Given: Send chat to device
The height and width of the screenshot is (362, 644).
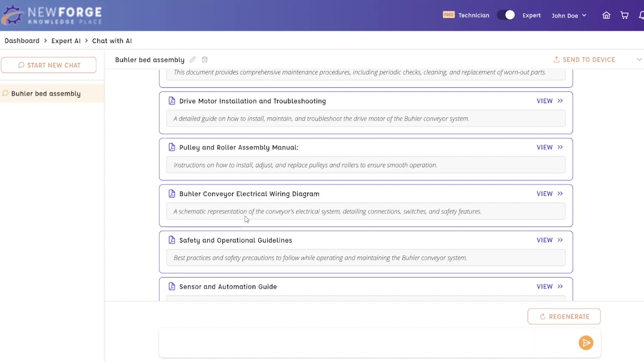Looking at the screenshot, I should [584, 60].
